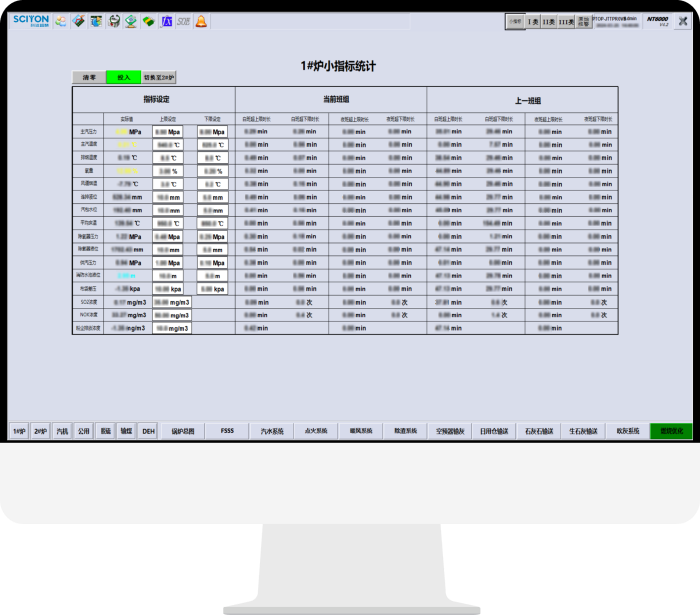This screenshot has height=615, width=700.
Task: Click the SCIYON logo
Action: point(30,20)
